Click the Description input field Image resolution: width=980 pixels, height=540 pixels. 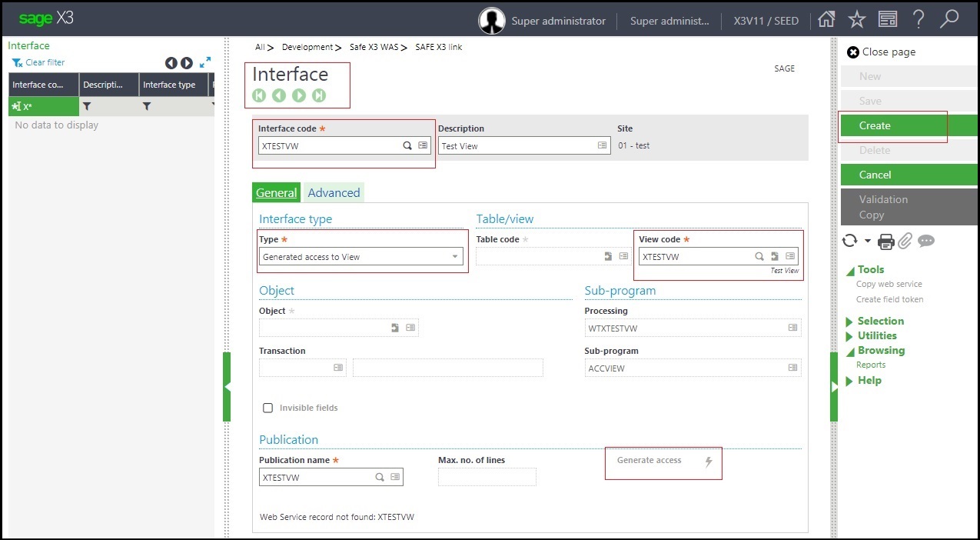(x=517, y=145)
